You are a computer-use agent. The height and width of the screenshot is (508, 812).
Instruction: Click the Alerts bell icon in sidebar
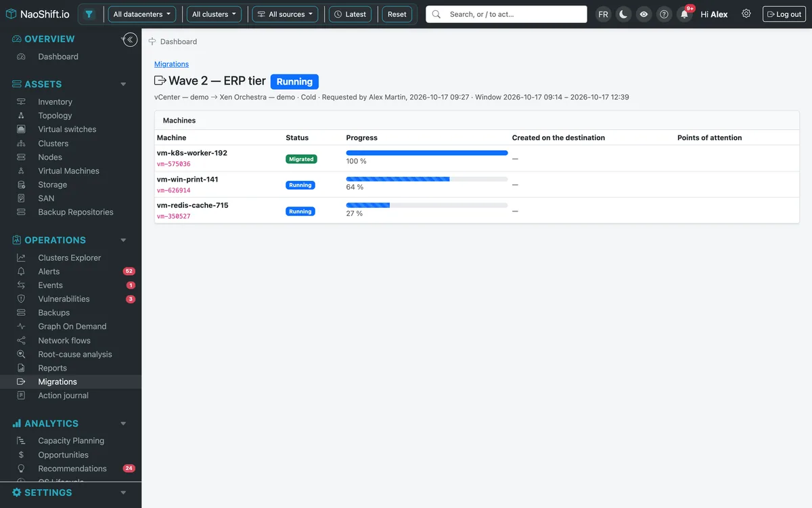click(22, 272)
